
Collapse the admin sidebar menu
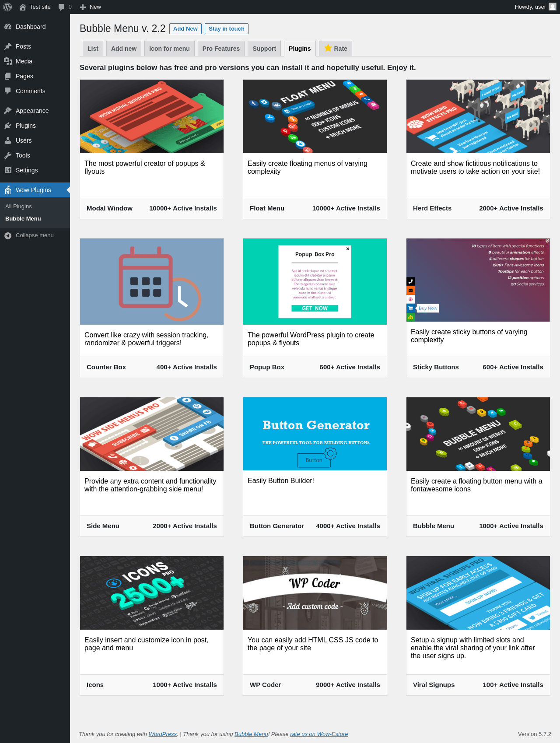(x=35, y=235)
